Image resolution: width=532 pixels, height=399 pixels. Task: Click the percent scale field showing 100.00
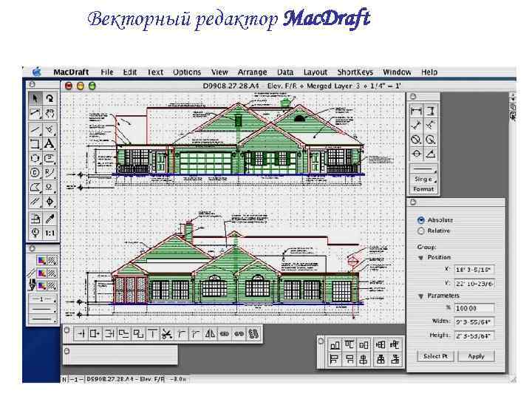[x=474, y=308]
